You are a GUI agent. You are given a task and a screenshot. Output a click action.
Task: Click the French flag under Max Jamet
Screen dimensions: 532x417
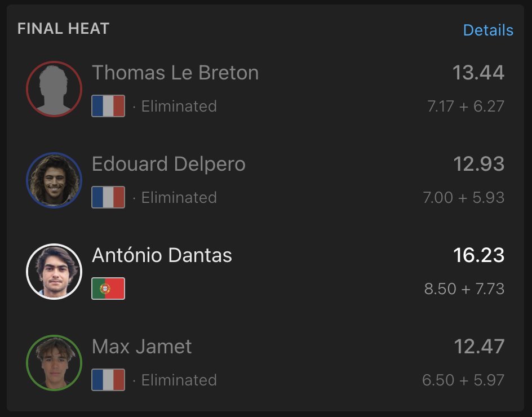(x=108, y=380)
